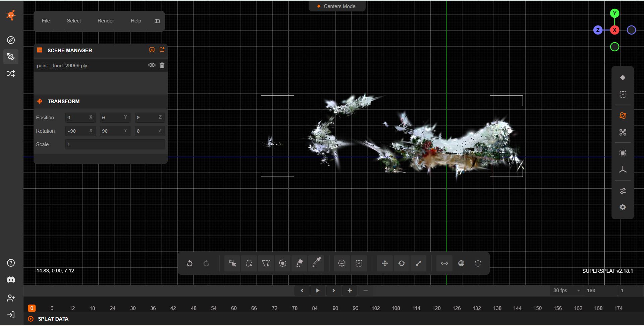This screenshot has height=326, width=644.
Task: Open the File menu
Action: pos(46,21)
